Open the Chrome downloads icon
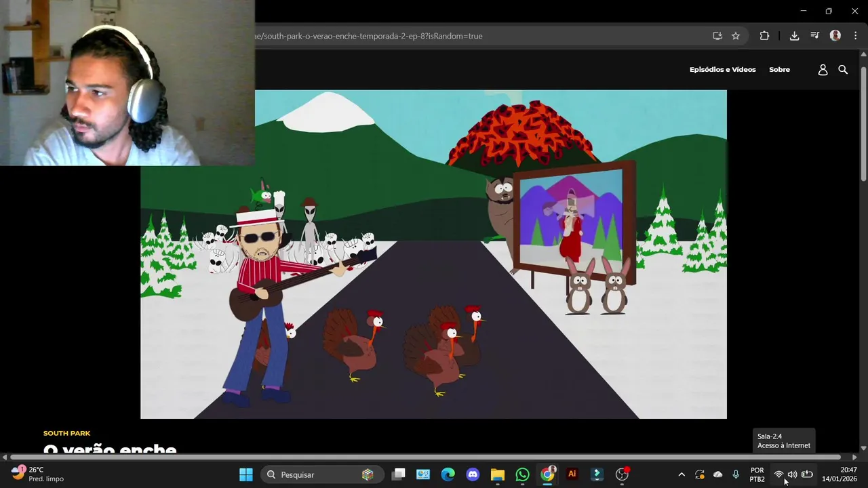The width and height of the screenshot is (868, 488). pyautogui.click(x=794, y=36)
